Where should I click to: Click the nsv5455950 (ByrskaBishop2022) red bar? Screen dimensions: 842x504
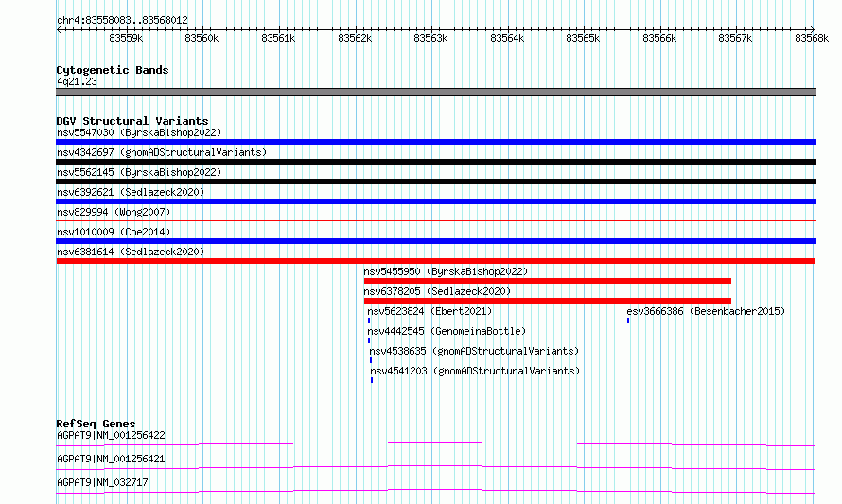547,281
